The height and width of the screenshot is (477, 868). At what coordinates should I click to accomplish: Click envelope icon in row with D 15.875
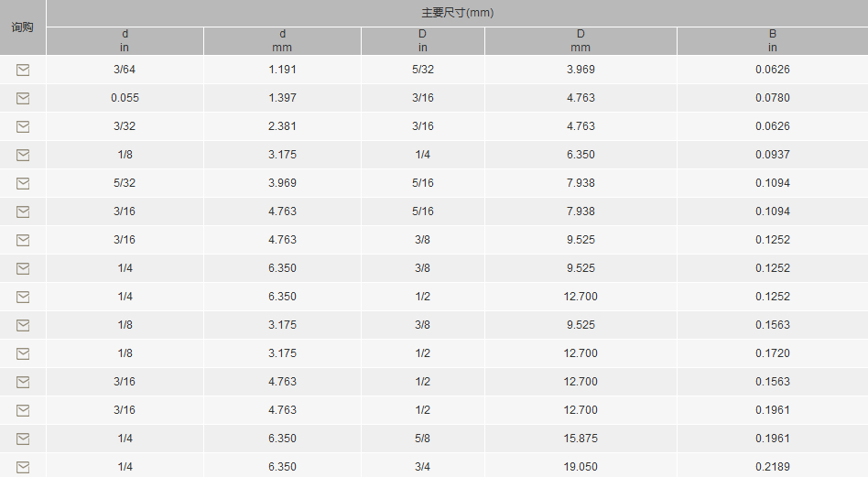tap(23, 439)
